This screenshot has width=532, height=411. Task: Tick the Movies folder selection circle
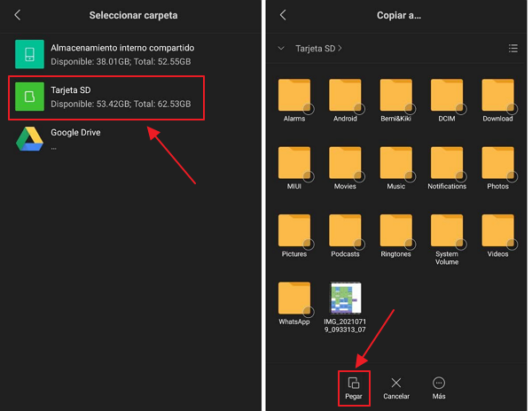pyautogui.click(x=359, y=176)
